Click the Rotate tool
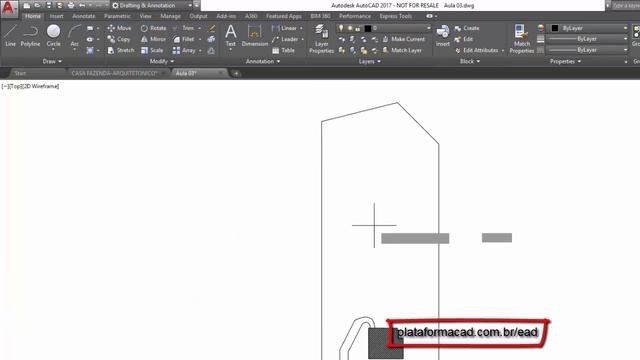640x360 pixels. click(x=153, y=28)
